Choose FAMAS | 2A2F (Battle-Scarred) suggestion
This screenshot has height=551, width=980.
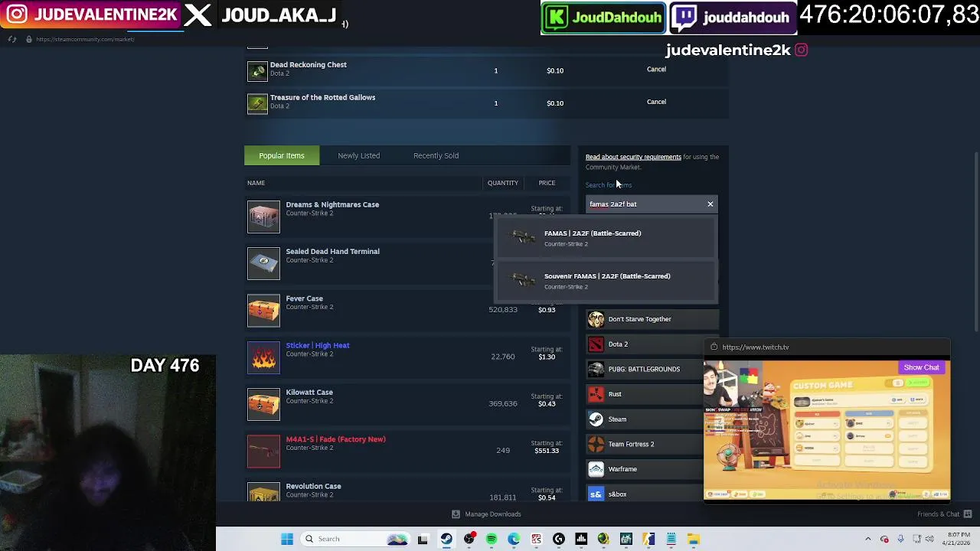click(x=606, y=238)
